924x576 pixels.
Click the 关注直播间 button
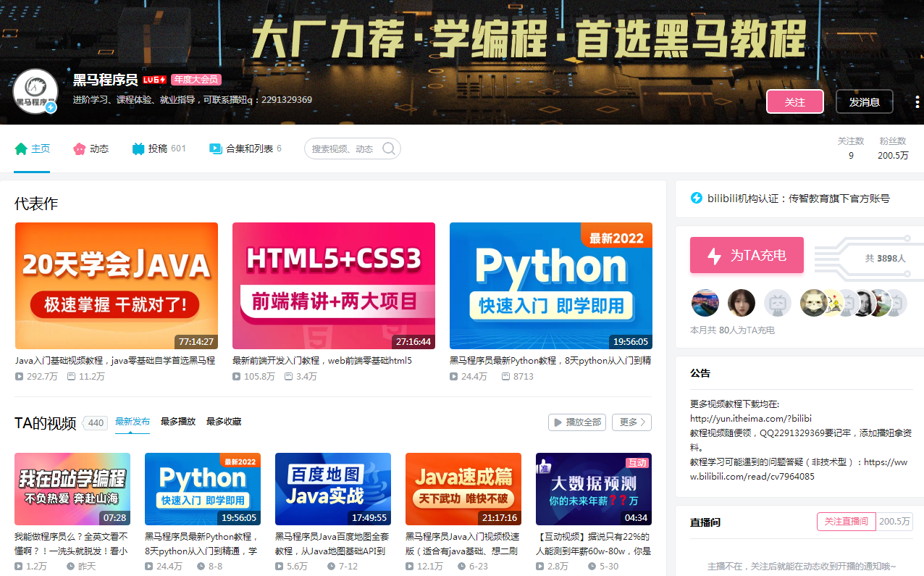click(x=846, y=522)
